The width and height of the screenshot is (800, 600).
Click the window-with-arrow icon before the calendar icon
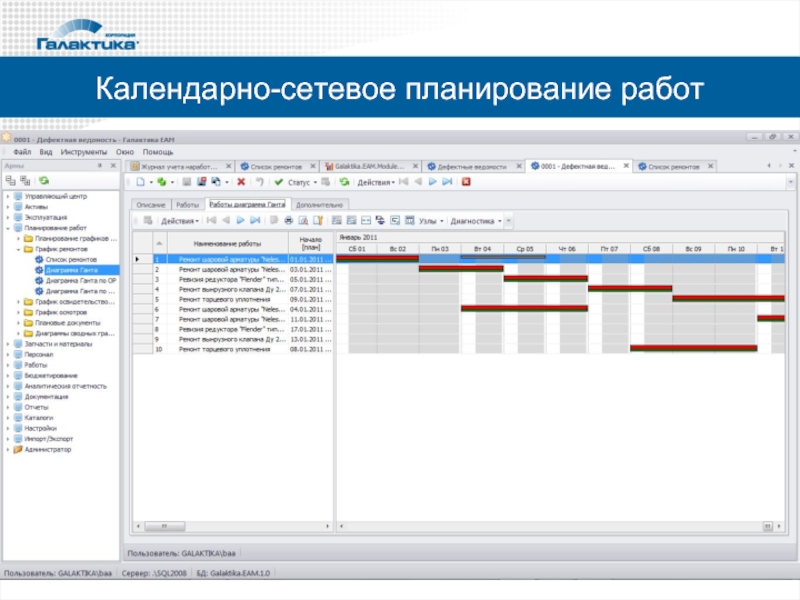(395, 220)
